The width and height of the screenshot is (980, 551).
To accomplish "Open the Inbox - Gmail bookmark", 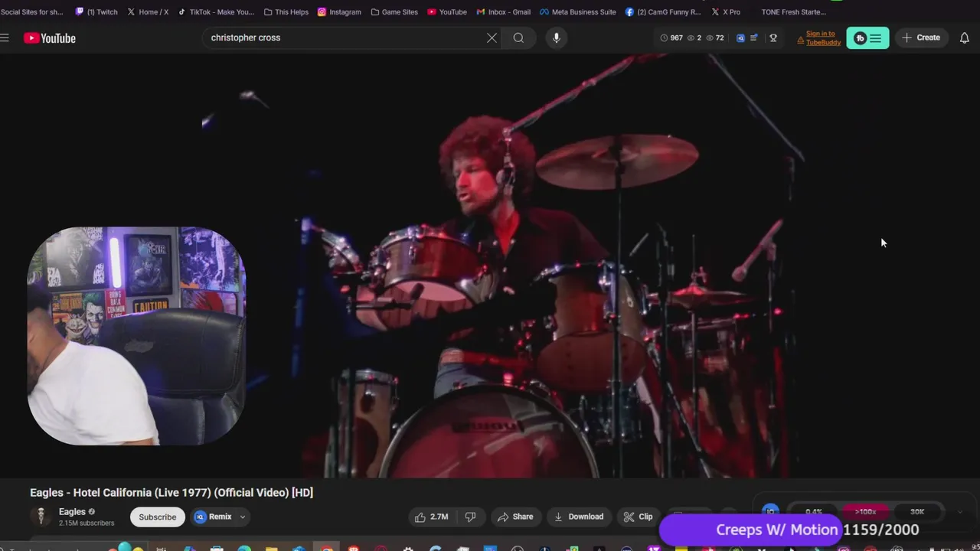I will (x=503, y=11).
